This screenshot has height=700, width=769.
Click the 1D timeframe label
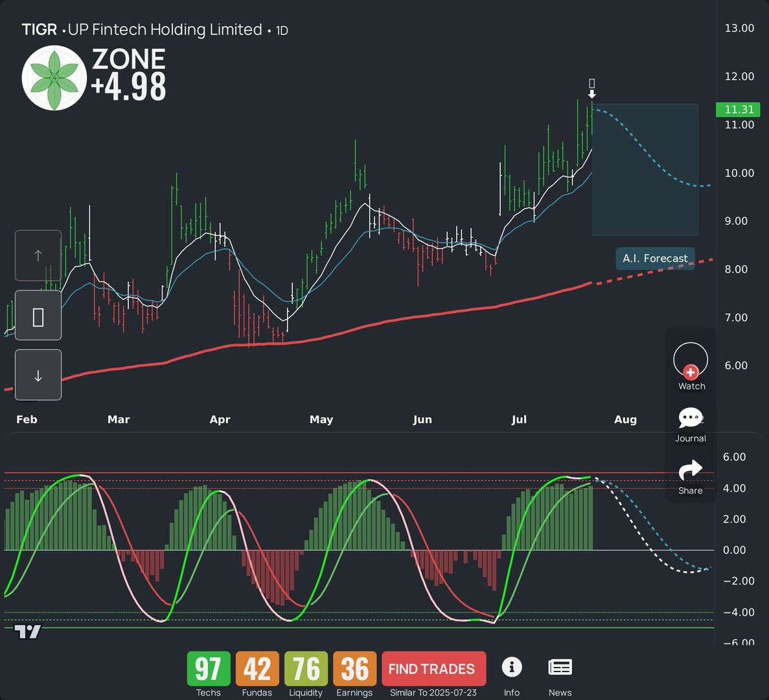(x=282, y=31)
